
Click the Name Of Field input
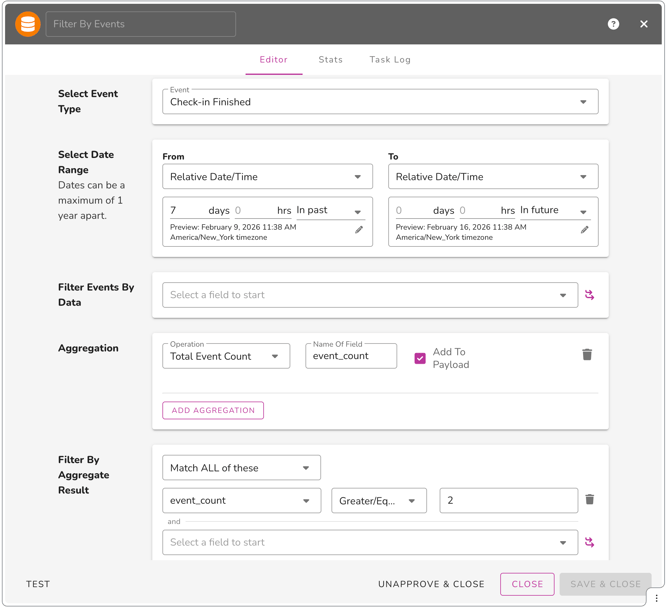point(351,356)
